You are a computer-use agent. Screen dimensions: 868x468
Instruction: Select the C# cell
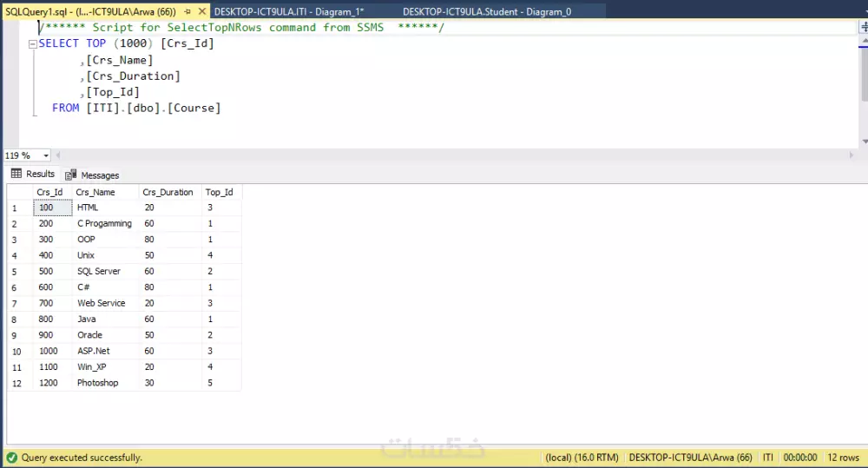105,287
